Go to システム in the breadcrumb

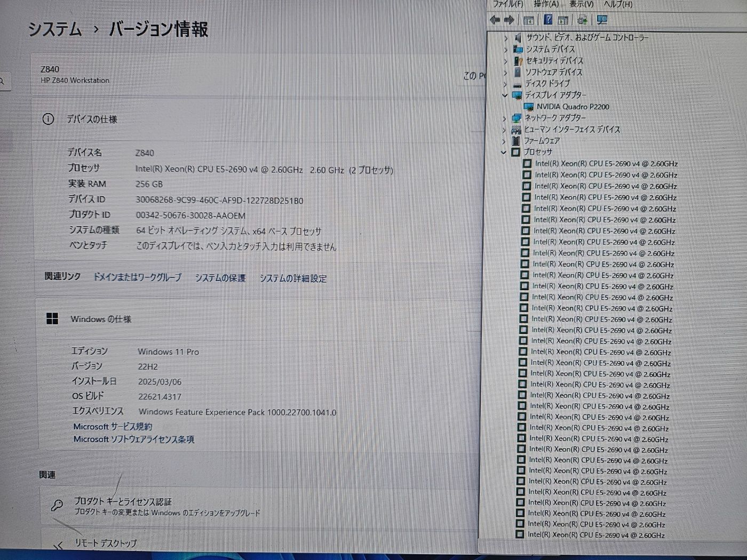pos(55,29)
